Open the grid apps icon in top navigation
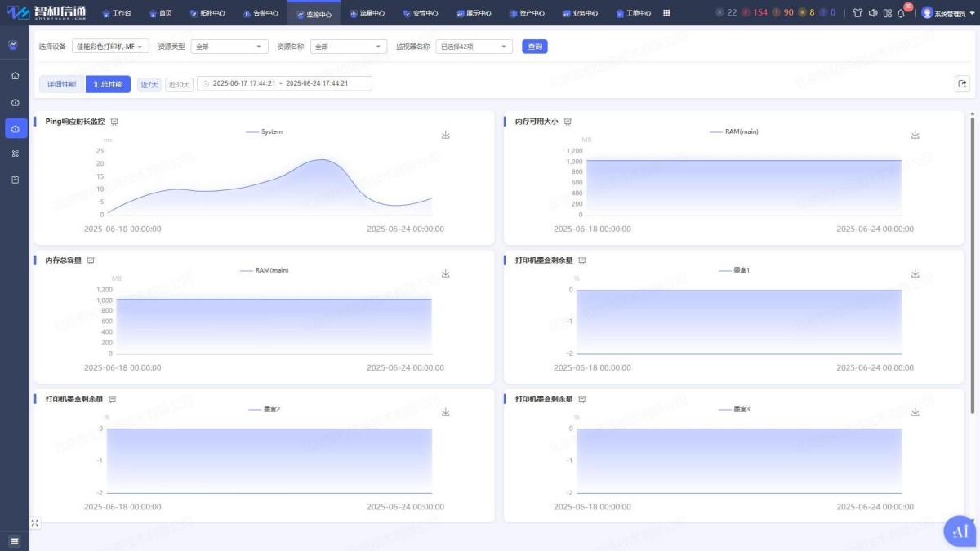The width and height of the screenshot is (980, 551). [666, 13]
